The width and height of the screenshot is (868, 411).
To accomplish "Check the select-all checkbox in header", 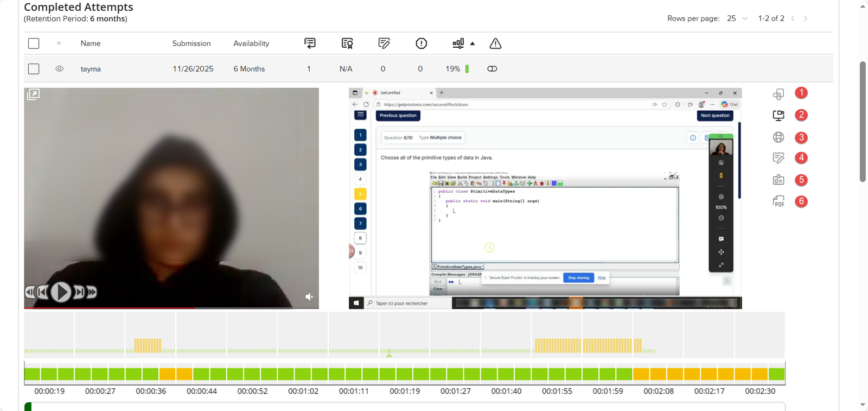I will coord(34,43).
